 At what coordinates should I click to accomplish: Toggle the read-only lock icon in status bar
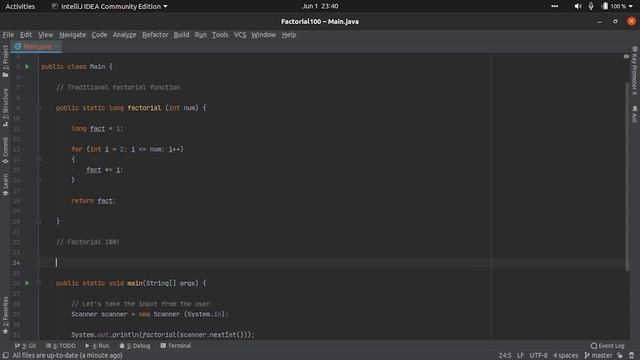coord(620,356)
